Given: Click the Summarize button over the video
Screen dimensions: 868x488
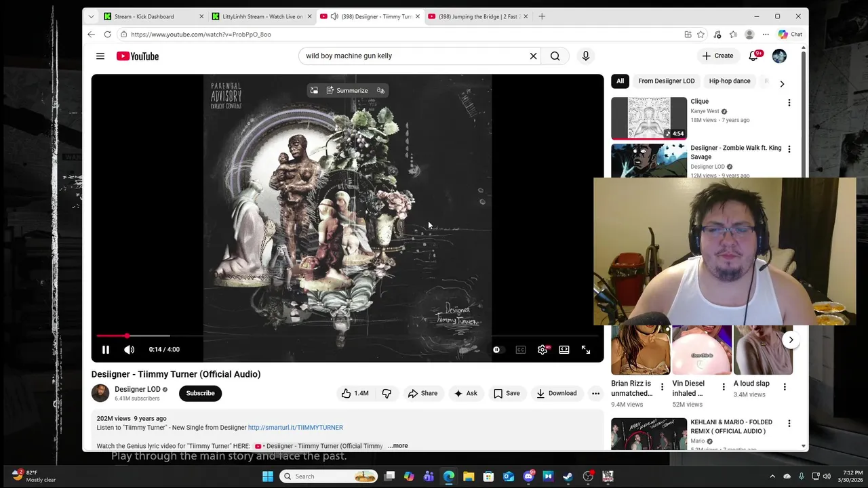Looking at the screenshot, I should tap(347, 90).
